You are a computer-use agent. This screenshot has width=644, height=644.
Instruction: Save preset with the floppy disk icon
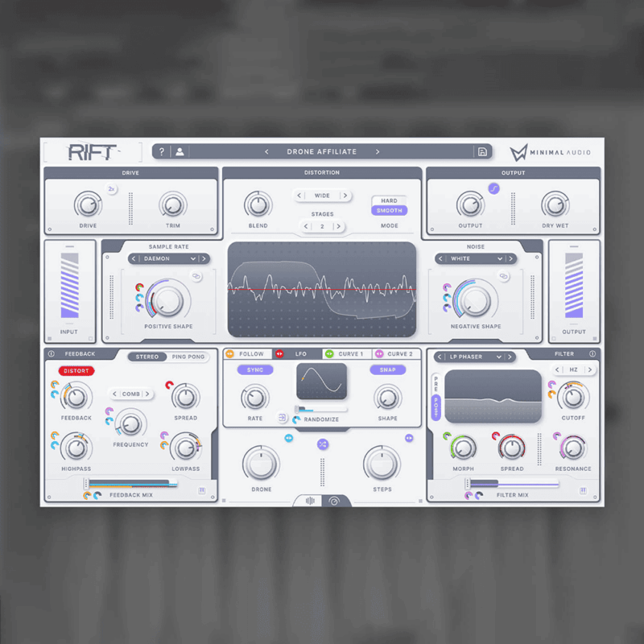(482, 152)
